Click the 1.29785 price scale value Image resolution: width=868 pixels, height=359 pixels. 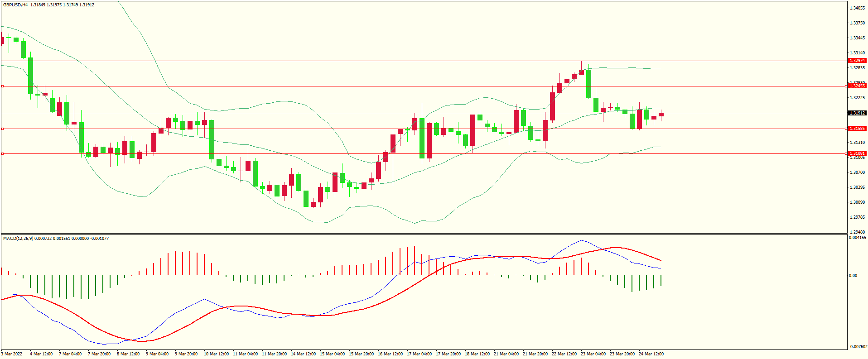(857, 217)
